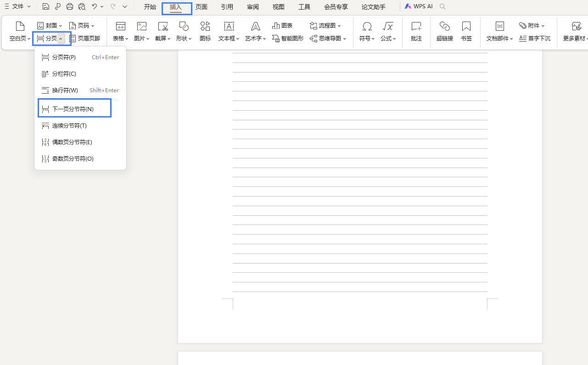Click the Attachment (附件) paperclip icon
Image resolution: width=588 pixels, height=365 pixels.
pyautogui.click(x=523, y=26)
